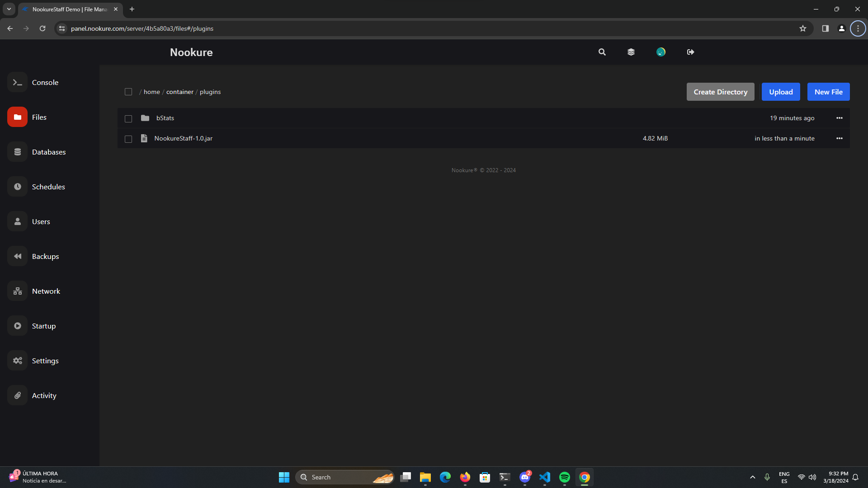Go to the Console page label
The width and height of the screenshot is (868, 488).
pos(45,82)
